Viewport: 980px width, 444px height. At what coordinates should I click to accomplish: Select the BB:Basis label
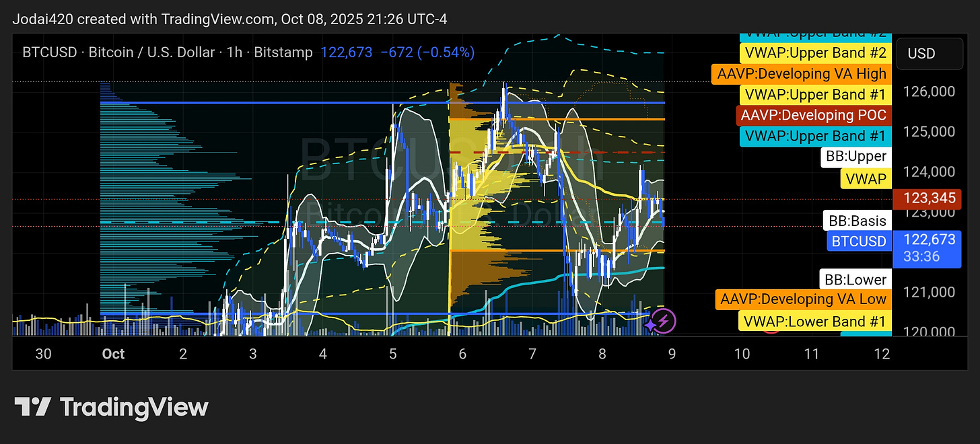click(858, 221)
